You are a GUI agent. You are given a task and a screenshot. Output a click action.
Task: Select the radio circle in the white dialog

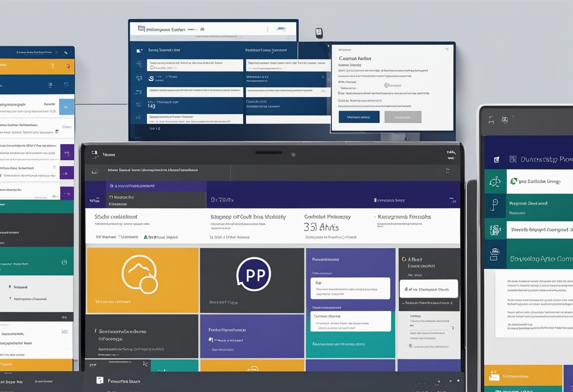click(x=387, y=85)
